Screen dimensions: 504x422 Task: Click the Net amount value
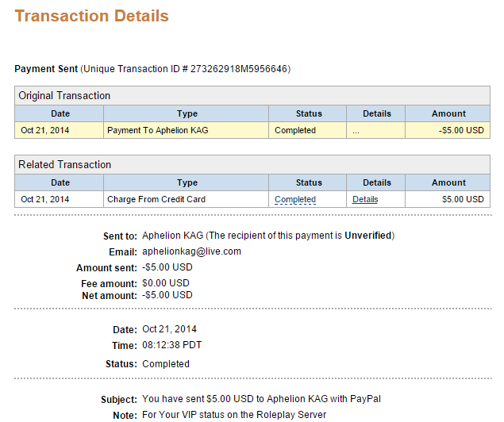(x=167, y=295)
